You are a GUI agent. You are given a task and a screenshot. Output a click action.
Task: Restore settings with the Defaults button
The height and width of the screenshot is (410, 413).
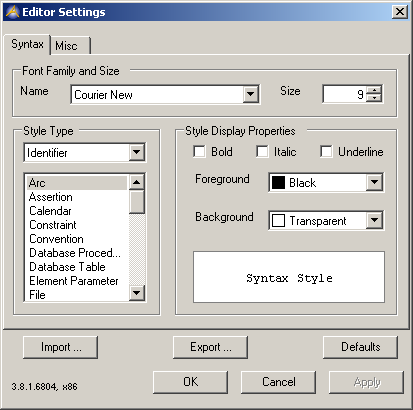[360, 347]
